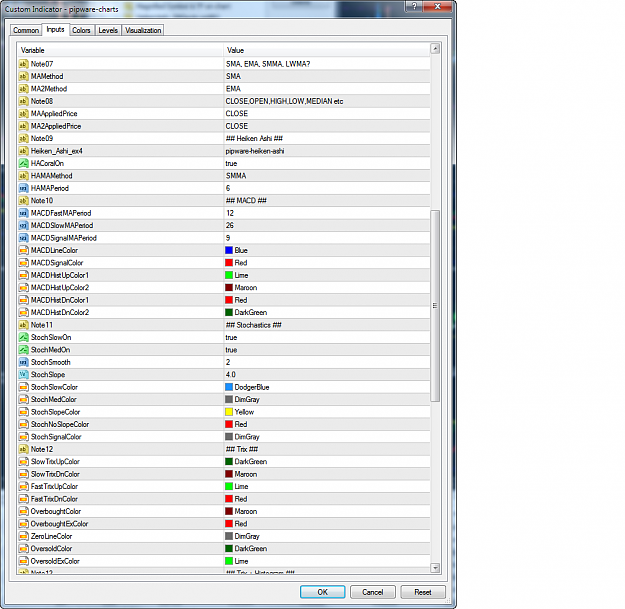Select the StochSmooth value 2

click(x=228, y=362)
